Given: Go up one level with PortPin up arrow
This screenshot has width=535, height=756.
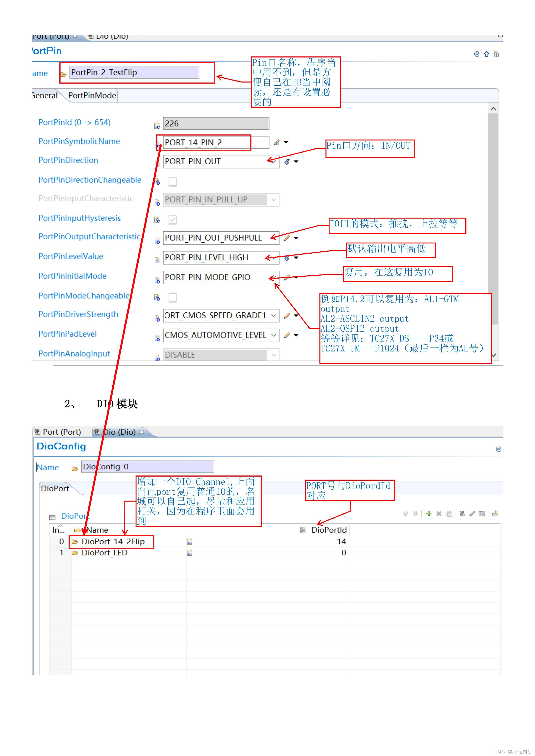Looking at the screenshot, I should [486, 54].
